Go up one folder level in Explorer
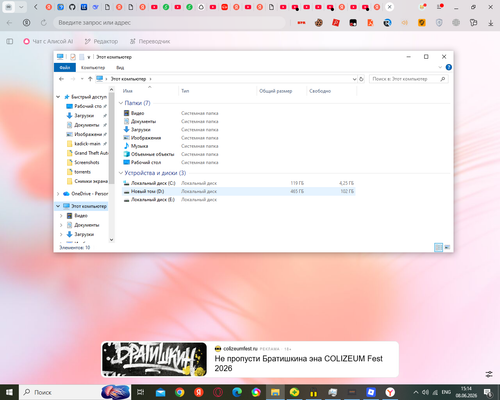 pos(90,79)
